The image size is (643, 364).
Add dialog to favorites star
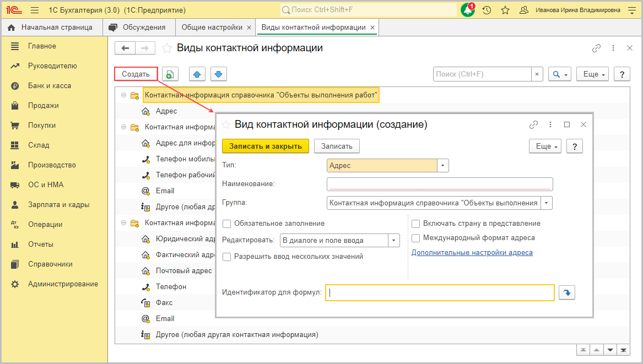pyautogui.click(x=225, y=124)
